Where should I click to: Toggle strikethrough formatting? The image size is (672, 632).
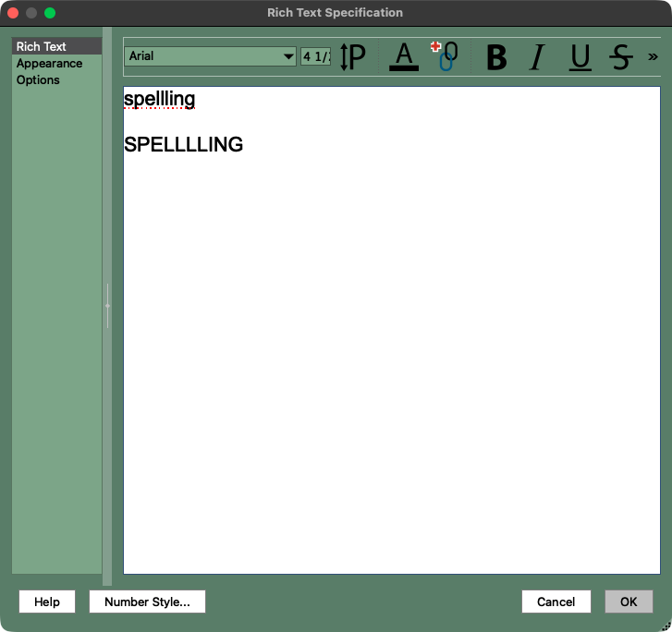coord(620,57)
